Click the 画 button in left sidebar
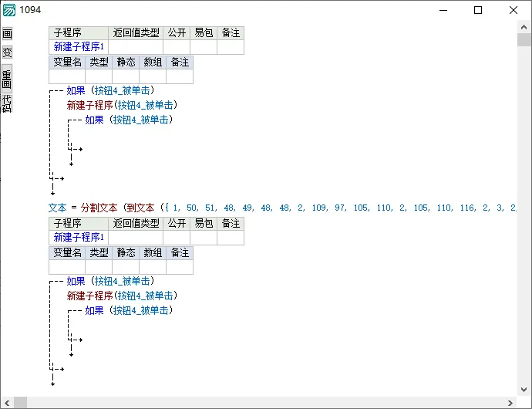532x409 pixels. point(7,34)
